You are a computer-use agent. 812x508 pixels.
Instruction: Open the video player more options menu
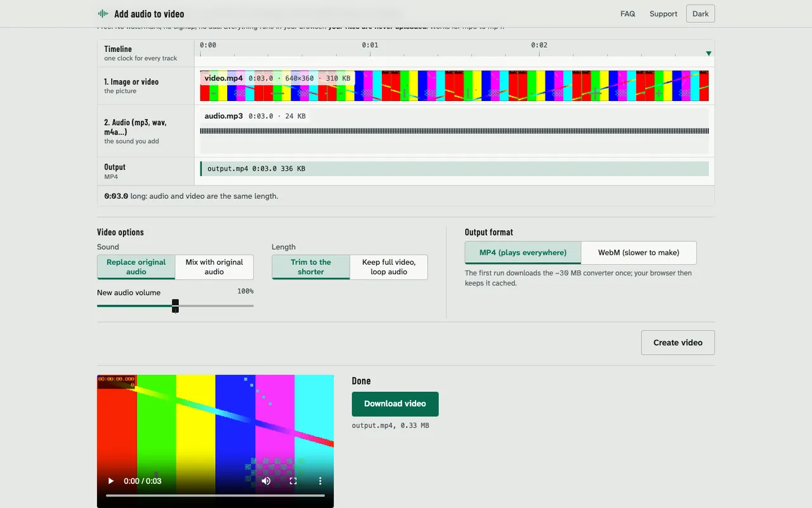coord(320,481)
